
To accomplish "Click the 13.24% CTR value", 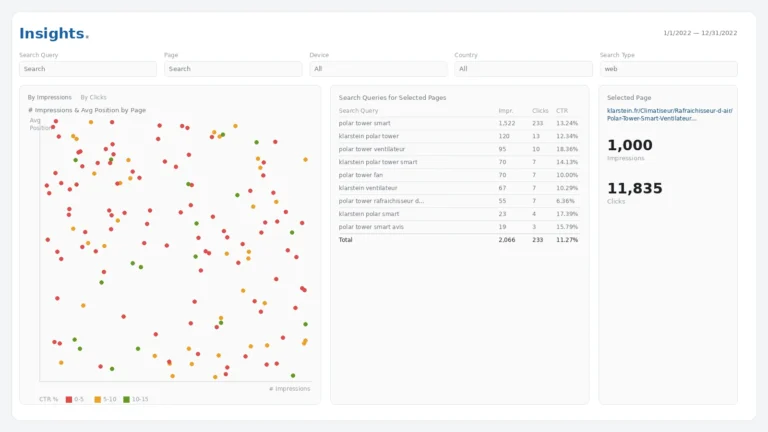I will point(567,123).
